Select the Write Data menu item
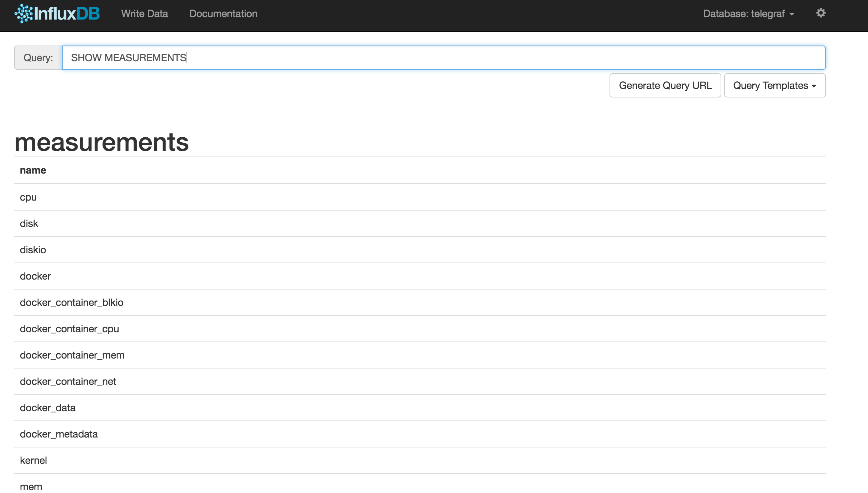868x493 pixels. [145, 14]
